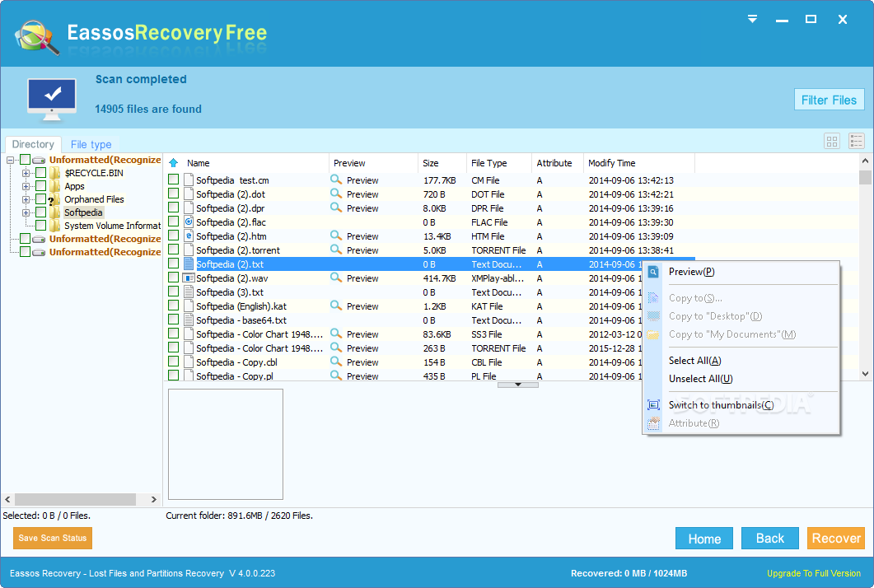Expand the Apps tree node

(26, 186)
